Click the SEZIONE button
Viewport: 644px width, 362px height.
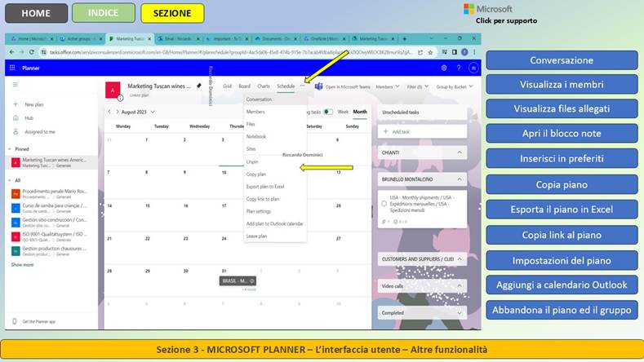pyautogui.click(x=172, y=13)
